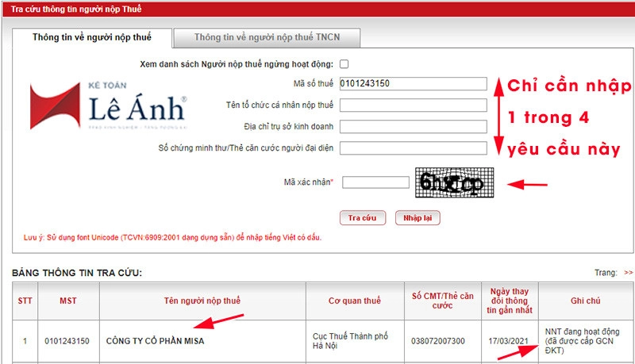
Task: Select MST value 0101243150 in results row
Action: 67,341
